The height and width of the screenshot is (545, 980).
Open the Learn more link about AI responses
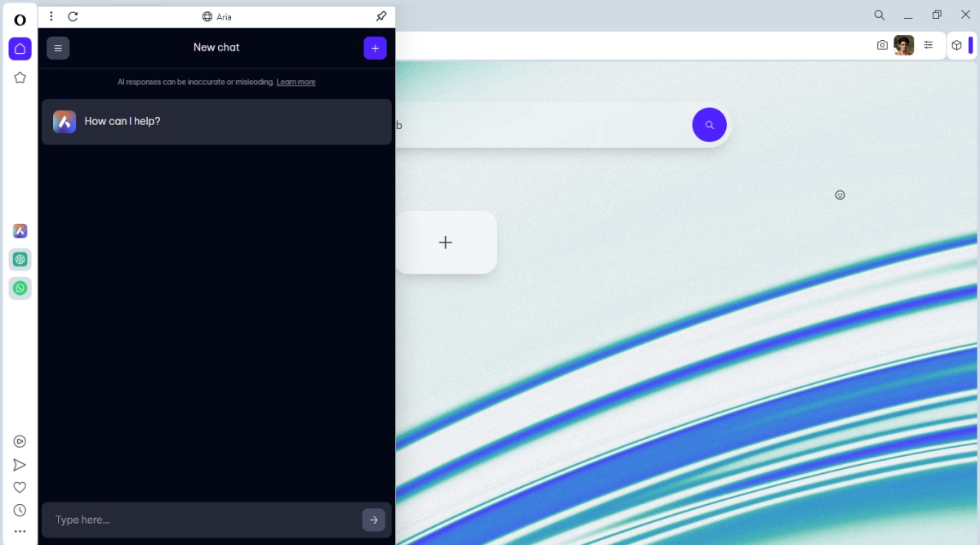click(x=296, y=82)
